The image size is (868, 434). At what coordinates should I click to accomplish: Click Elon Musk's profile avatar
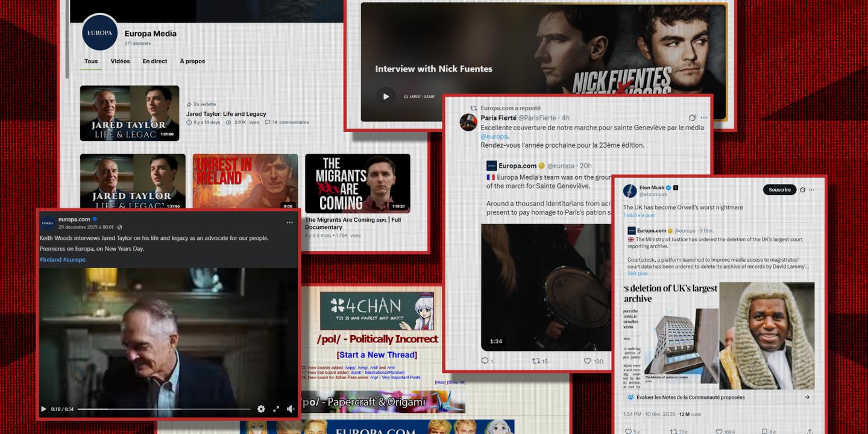[x=630, y=190]
